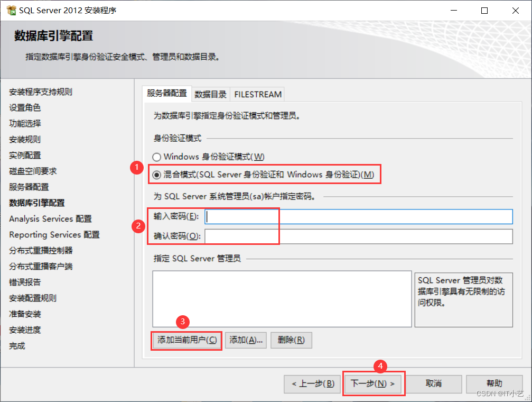
Task: Select 磁盘空间要求 in step list
Action: 33,171
